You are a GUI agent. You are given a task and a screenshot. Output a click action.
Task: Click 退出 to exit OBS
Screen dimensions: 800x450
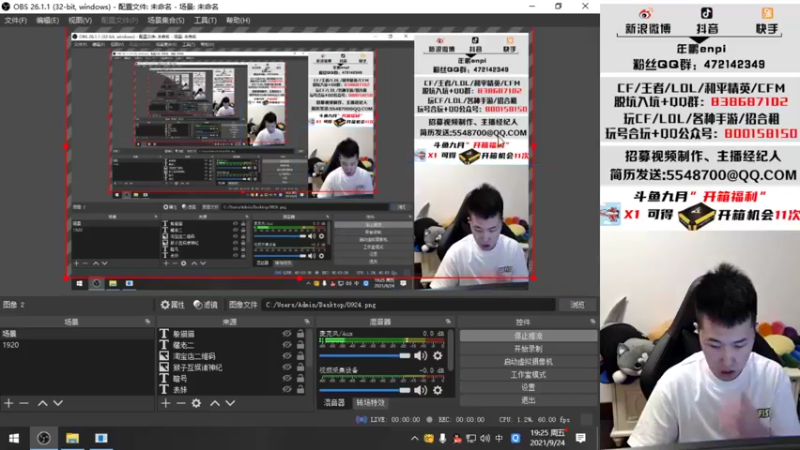tap(528, 400)
